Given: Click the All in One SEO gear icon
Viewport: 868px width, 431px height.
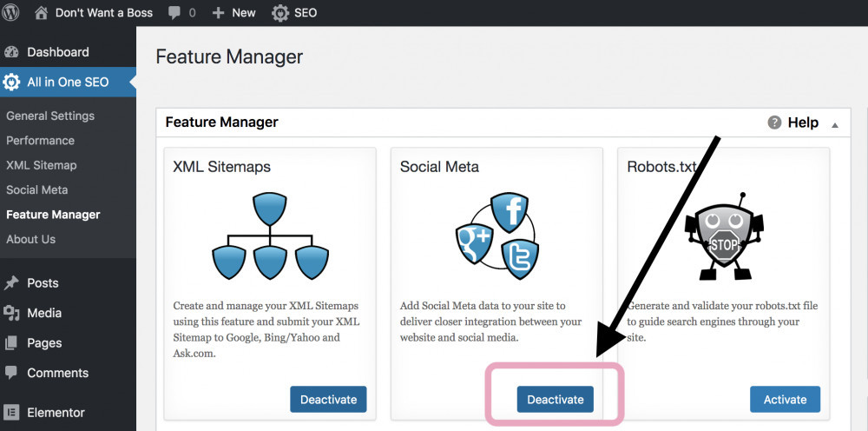Looking at the screenshot, I should pyautogui.click(x=11, y=82).
